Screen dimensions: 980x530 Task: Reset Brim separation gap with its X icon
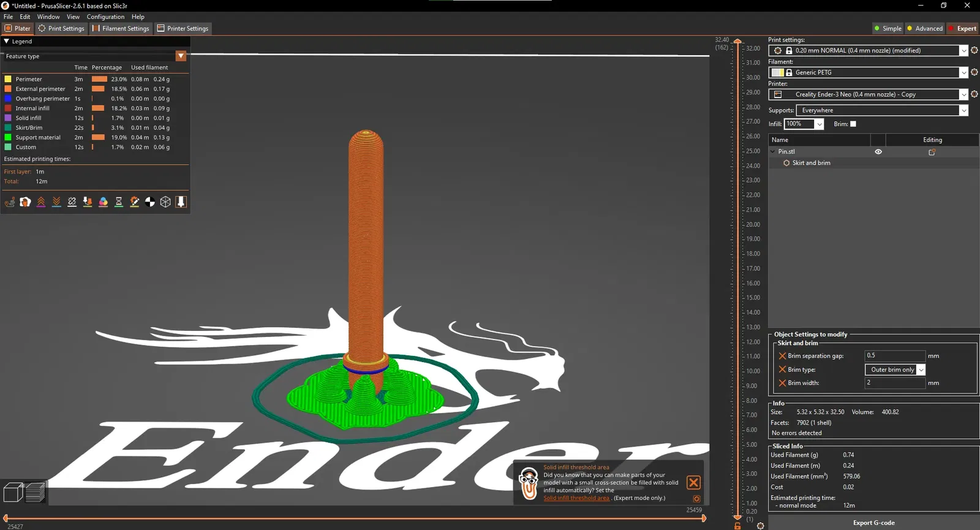coord(782,356)
